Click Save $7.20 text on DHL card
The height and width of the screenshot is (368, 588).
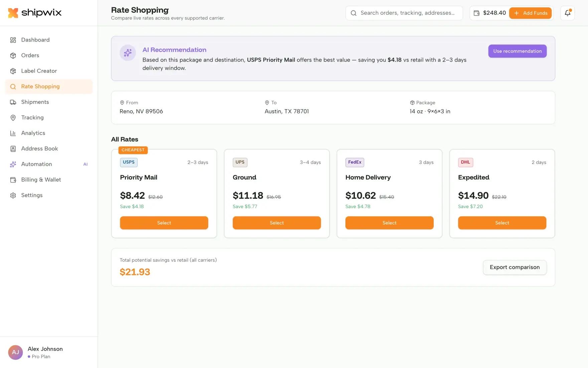point(470,207)
